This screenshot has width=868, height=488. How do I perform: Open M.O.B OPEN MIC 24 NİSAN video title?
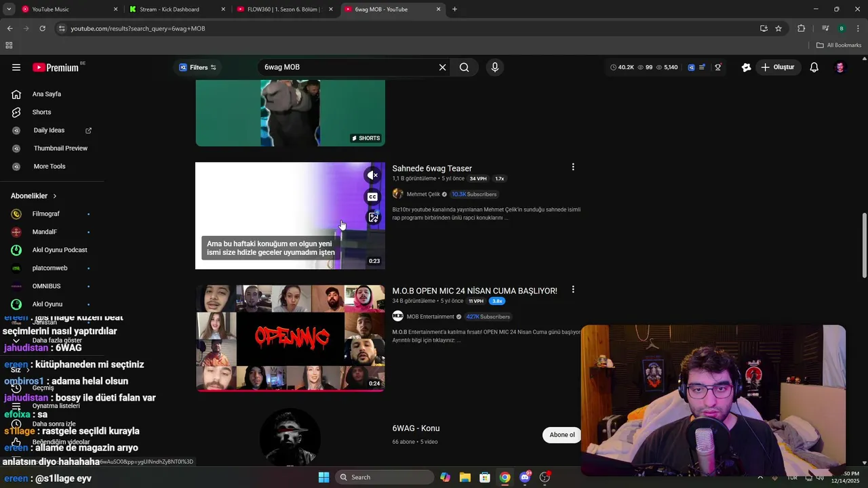[x=475, y=291]
